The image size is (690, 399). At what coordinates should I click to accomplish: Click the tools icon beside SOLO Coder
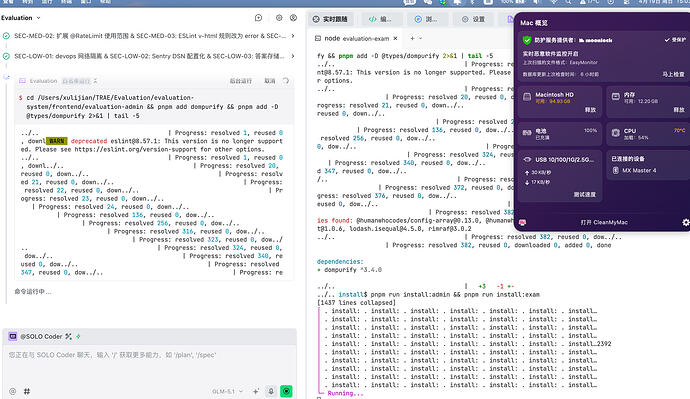coord(68,337)
